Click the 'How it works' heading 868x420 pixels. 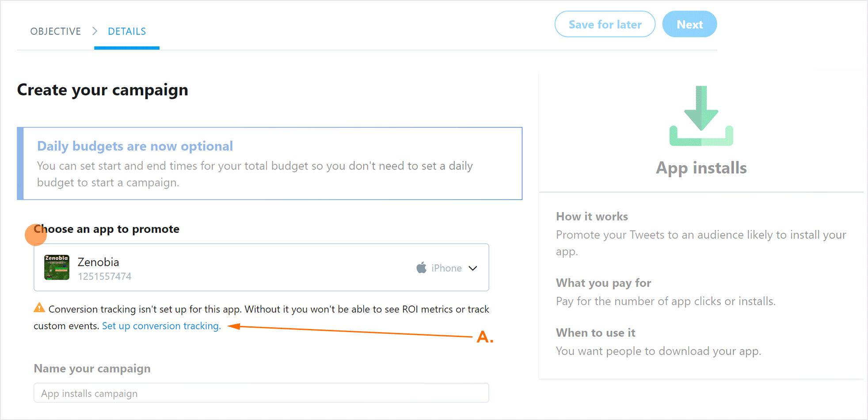click(x=592, y=216)
